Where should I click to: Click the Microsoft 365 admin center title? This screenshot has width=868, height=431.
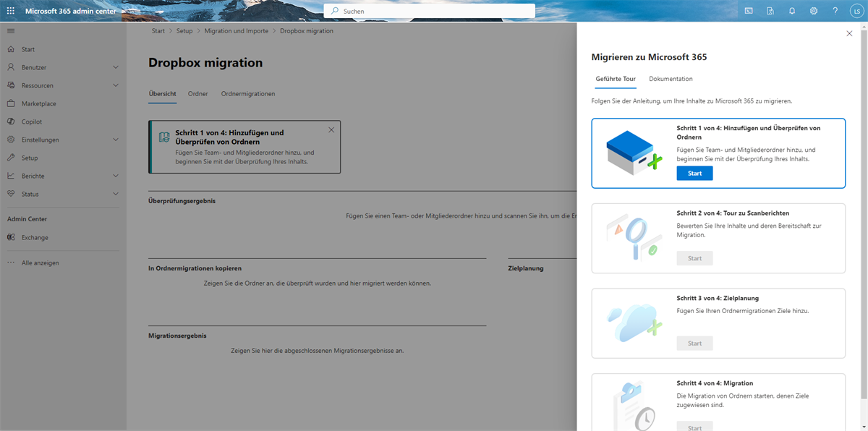pos(70,11)
